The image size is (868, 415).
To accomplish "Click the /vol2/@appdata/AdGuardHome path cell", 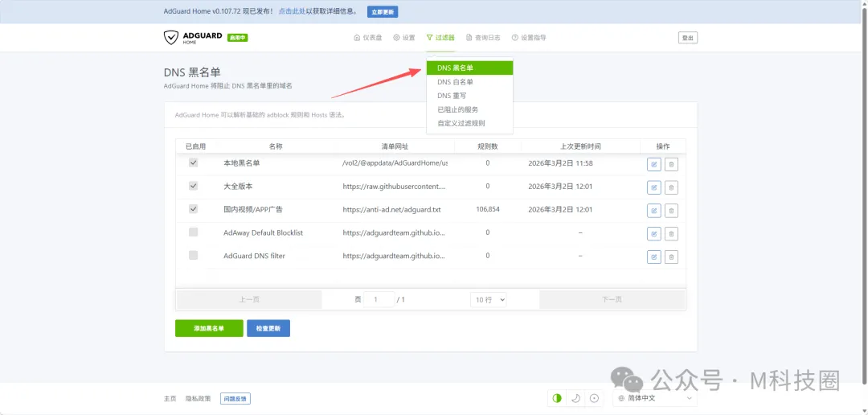I will pos(395,163).
